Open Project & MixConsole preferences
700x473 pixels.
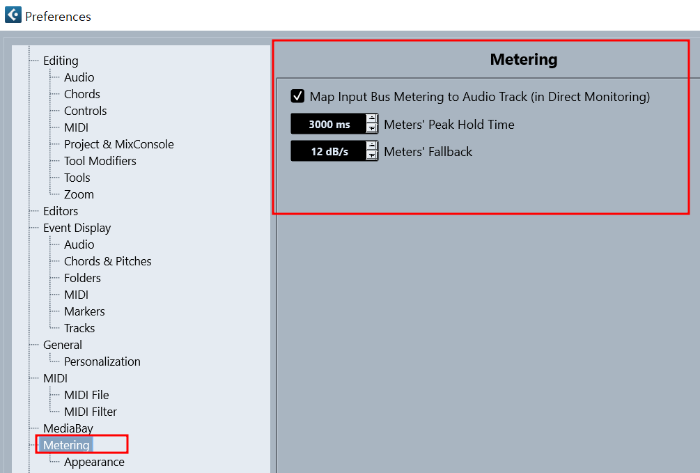[x=119, y=144]
